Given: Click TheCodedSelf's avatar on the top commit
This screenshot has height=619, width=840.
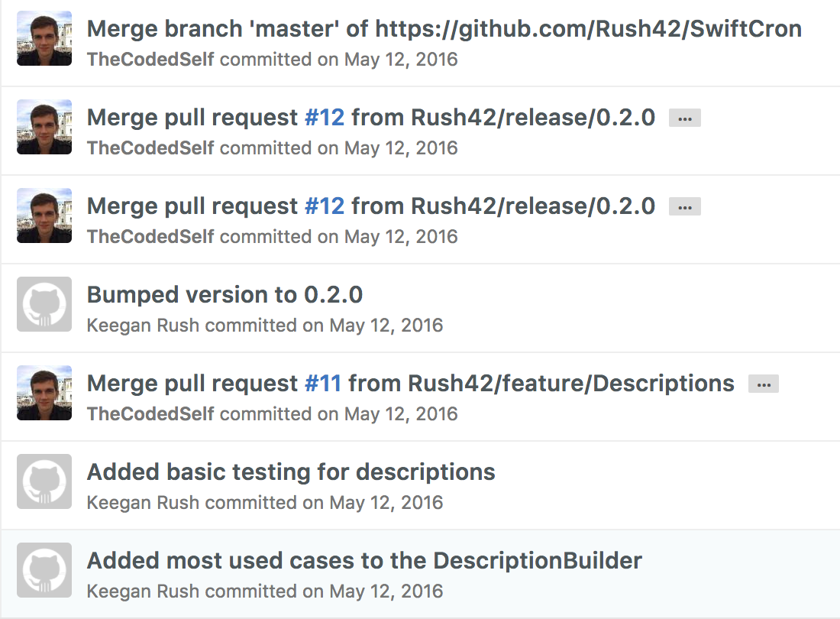Looking at the screenshot, I should tap(44, 38).
